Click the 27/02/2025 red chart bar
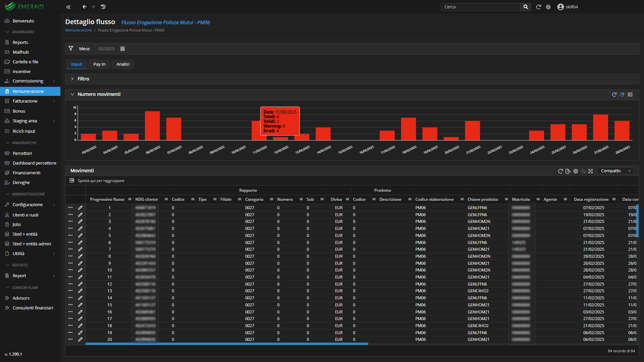This screenshot has width=644, height=362. (600, 127)
